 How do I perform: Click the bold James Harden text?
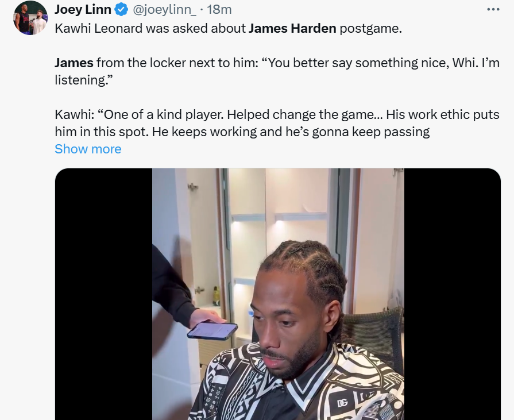click(292, 28)
